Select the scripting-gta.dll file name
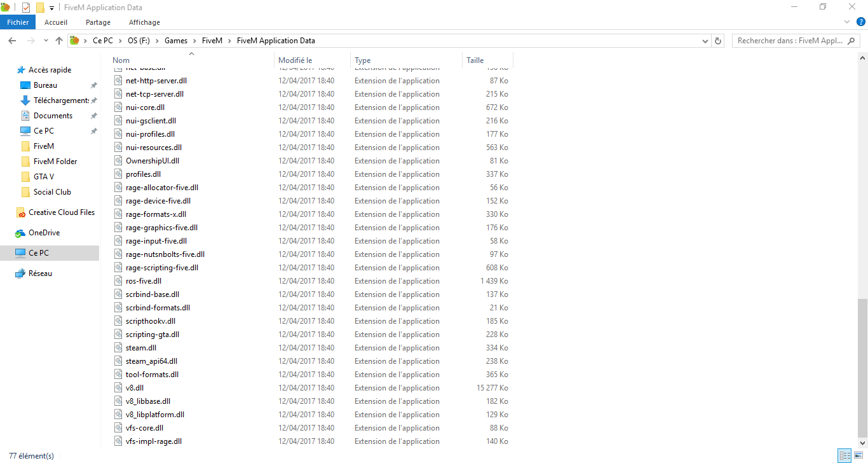This screenshot has height=463, width=868. [x=153, y=335]
